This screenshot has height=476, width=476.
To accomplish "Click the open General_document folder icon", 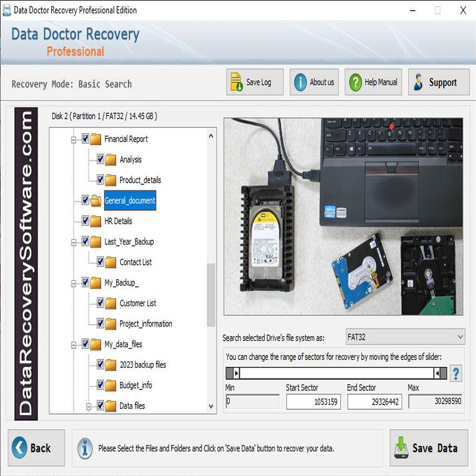I will [x=95, y=201].
